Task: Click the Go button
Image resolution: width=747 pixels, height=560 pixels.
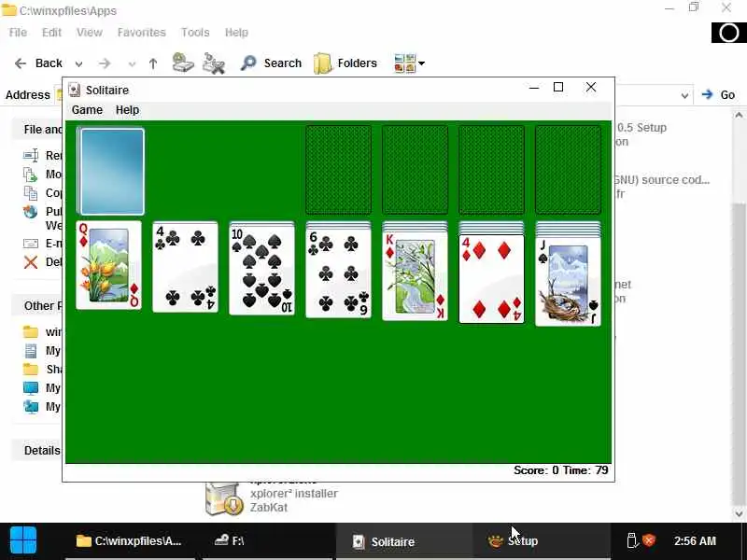Action: point(719,95)
